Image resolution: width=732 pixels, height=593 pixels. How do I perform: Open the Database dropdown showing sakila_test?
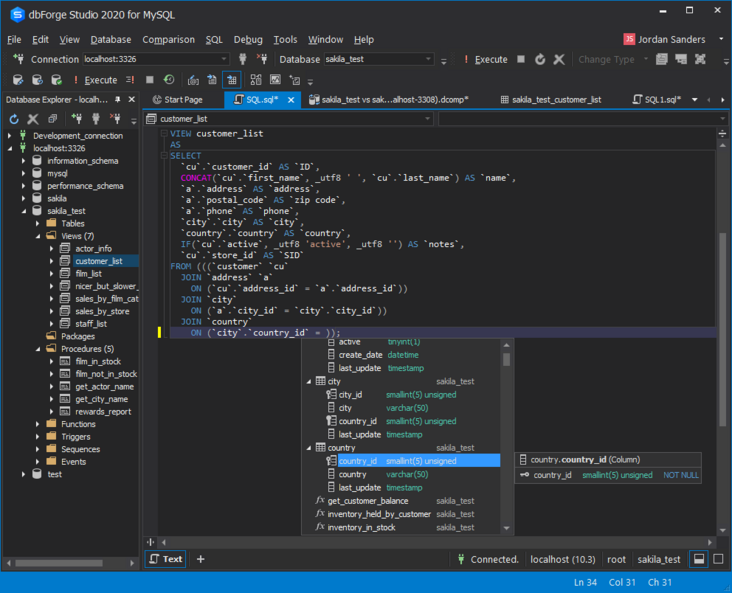click(429, 59)
